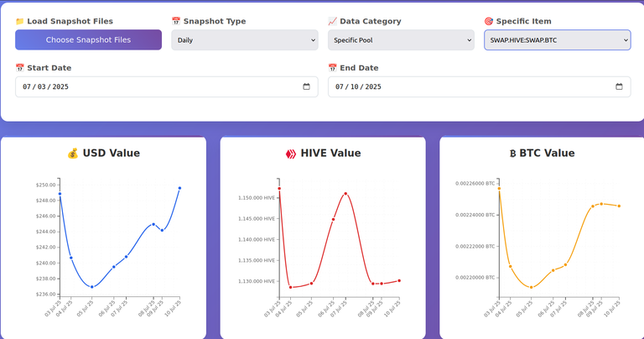Screen dimensions: 644x339
Task: Click the Bitcoin symbol on BTC Value
Action: coord(512,154)
